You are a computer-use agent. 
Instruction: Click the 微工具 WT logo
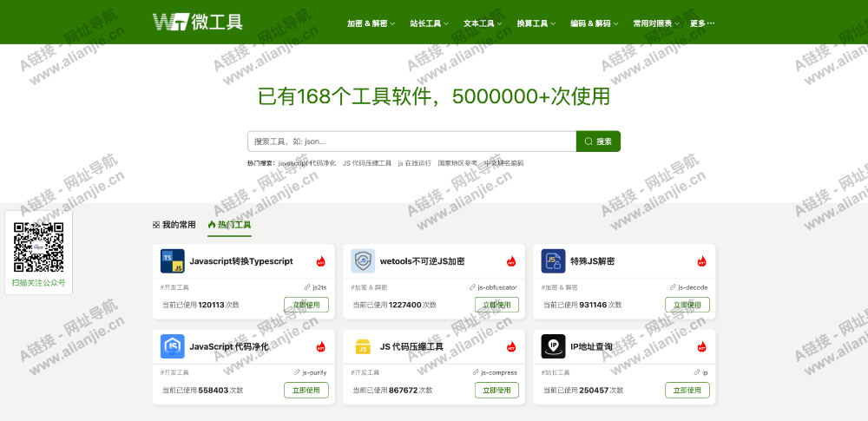tap(198, 22)
